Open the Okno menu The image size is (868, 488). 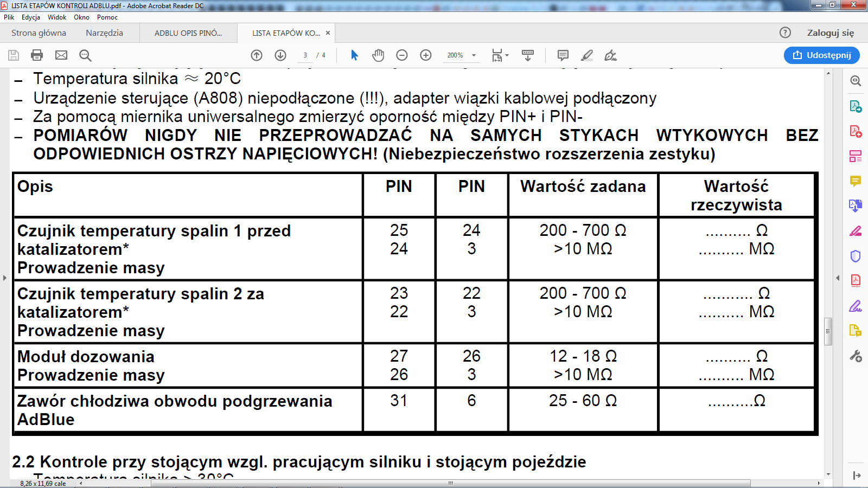81,17
